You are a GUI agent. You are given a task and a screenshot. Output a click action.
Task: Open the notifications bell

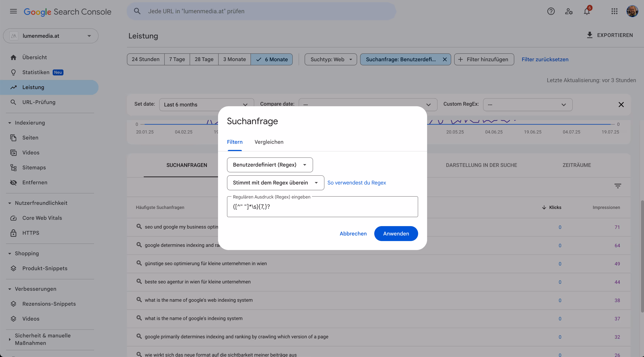[x=587, y=11]
